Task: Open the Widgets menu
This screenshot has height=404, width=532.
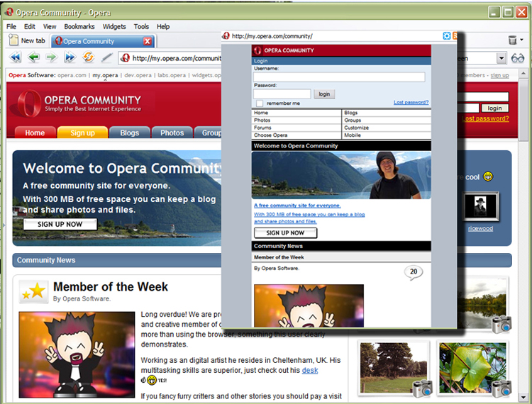Action: 114,26
